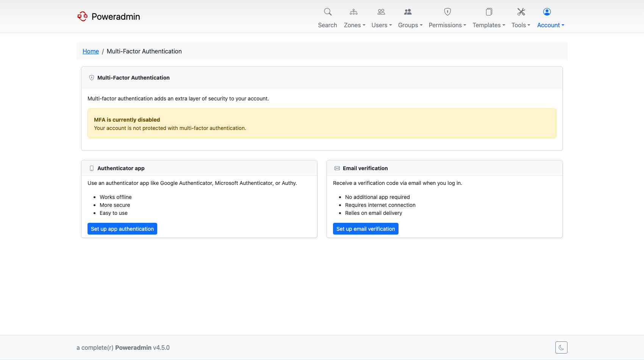Click the Poweradmin logo icon

coord(83,16)
